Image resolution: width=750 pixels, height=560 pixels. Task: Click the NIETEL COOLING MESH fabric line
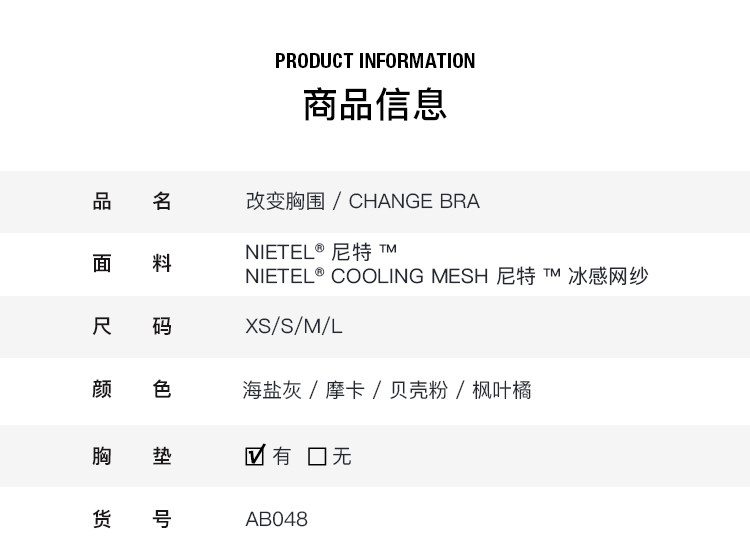(446, 277)
